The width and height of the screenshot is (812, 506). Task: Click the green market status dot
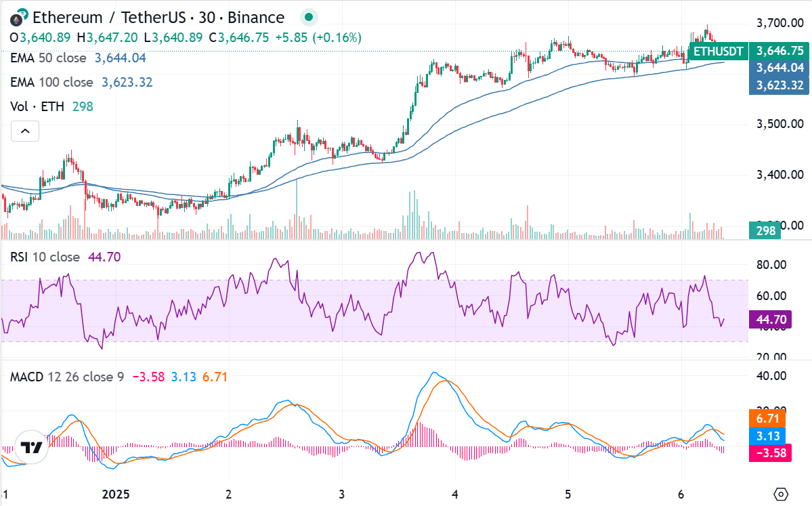pyautogui.click(x=309, y=18)
